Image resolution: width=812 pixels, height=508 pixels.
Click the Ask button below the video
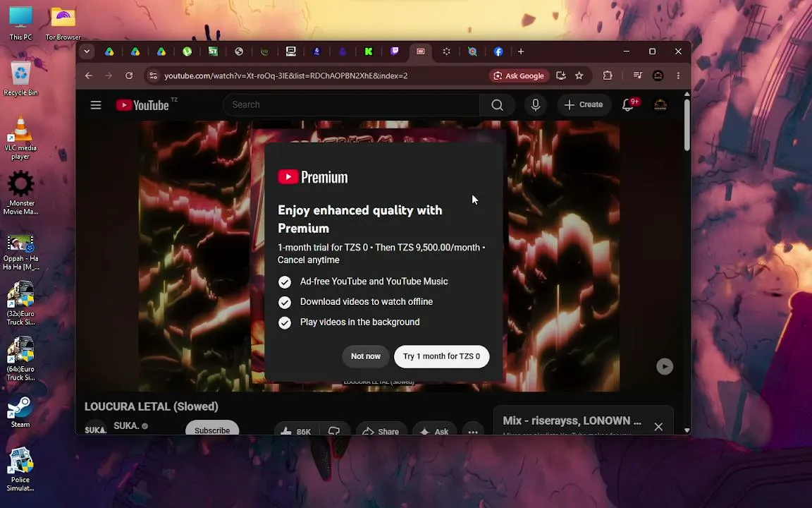pyautogui.click(x=434, y=429)
